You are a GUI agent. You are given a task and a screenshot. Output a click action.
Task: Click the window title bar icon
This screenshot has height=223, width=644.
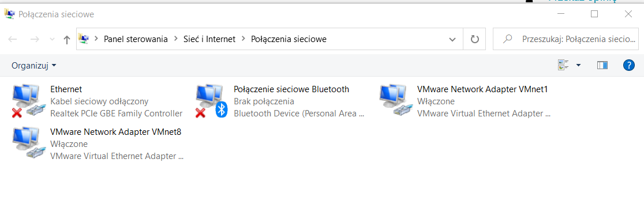9,14
